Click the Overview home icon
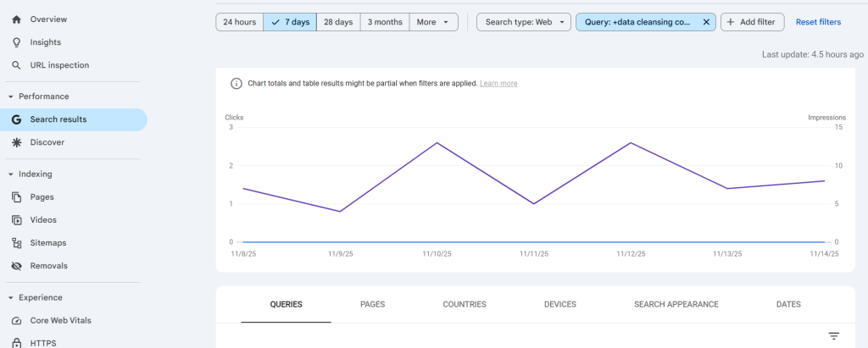The width and height of the screenshot is (868, 348). click(x=15, y=19)
